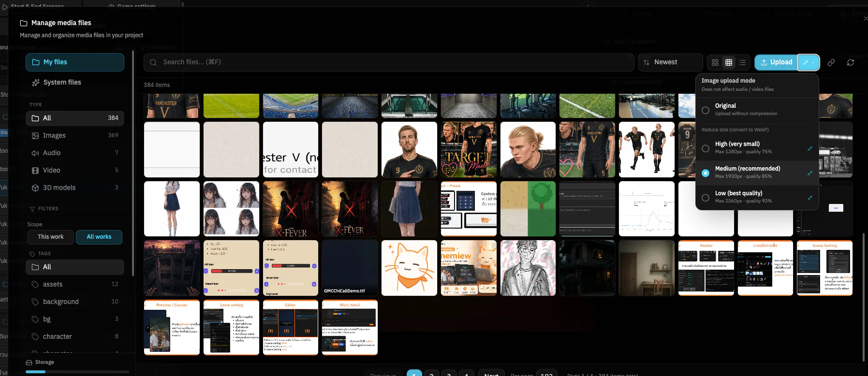The image size is (868, 376).
Task: Open the Newest sort dropdown
Action: coord(671,62)
